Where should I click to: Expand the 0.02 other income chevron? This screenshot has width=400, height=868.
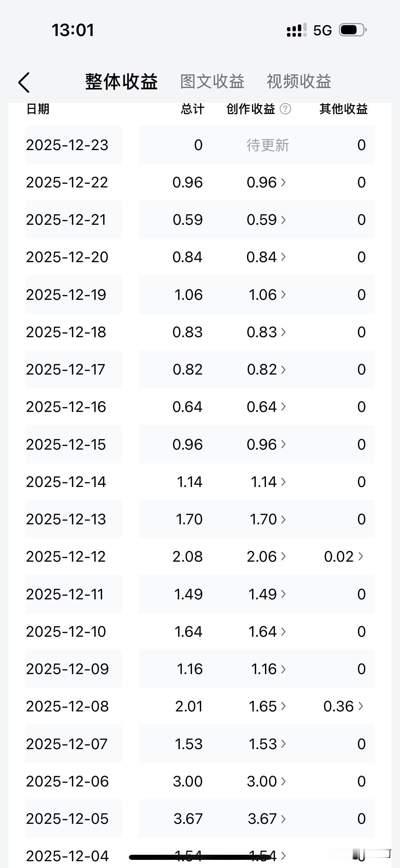(x=361, y=557)
